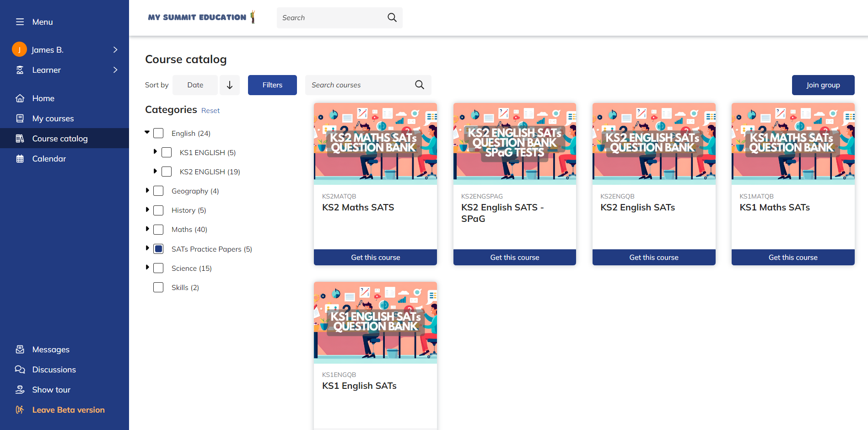Click the top search magnifier icon

pos(392,17)
